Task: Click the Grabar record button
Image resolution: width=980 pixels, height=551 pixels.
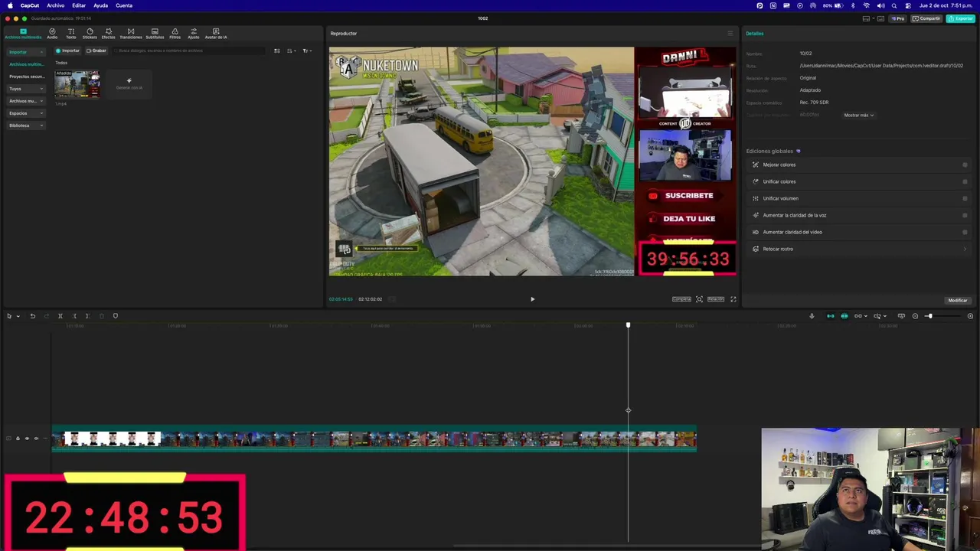Action: (x=96, y=51)
